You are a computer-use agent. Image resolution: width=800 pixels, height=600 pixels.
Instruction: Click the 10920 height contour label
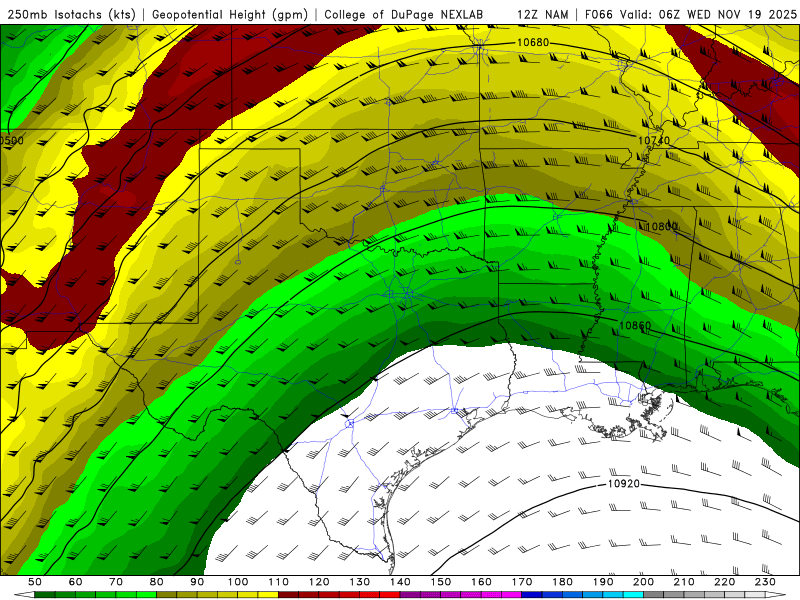tap(623, 484)
